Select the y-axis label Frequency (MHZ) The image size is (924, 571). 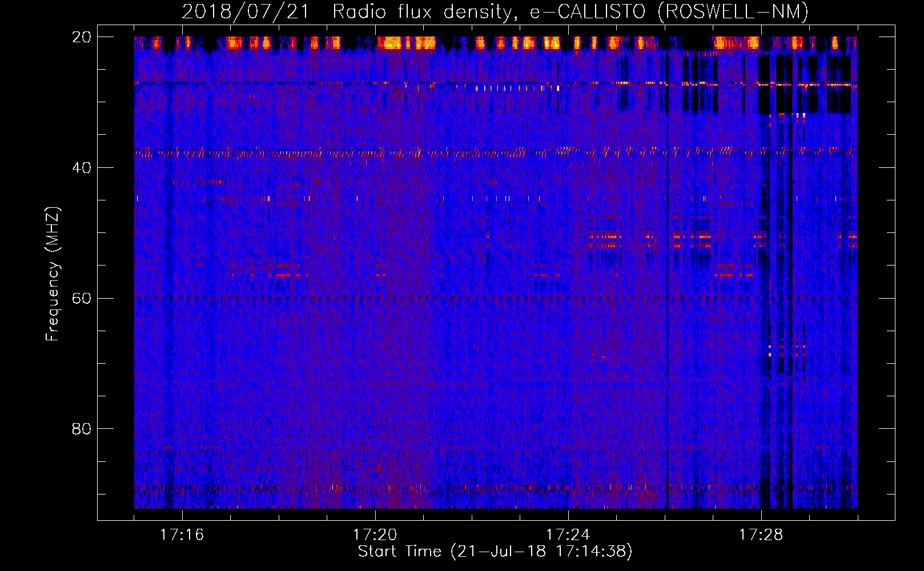(x=53, y=274)
